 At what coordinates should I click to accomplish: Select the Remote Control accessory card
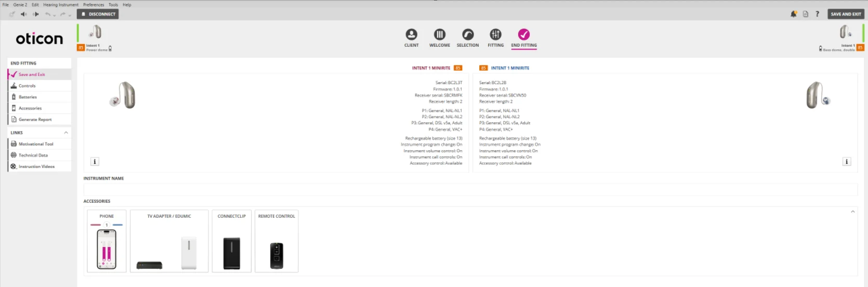point(277,241)
